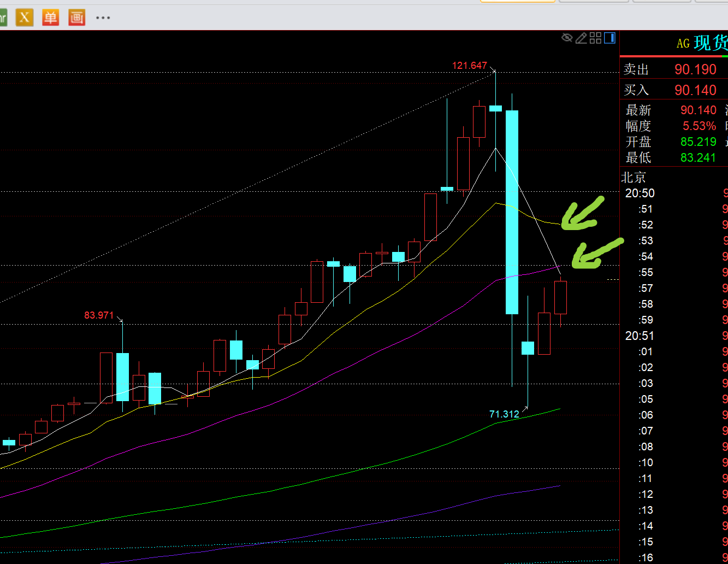Select the 20:50 row in tick list

pos(640,193)
